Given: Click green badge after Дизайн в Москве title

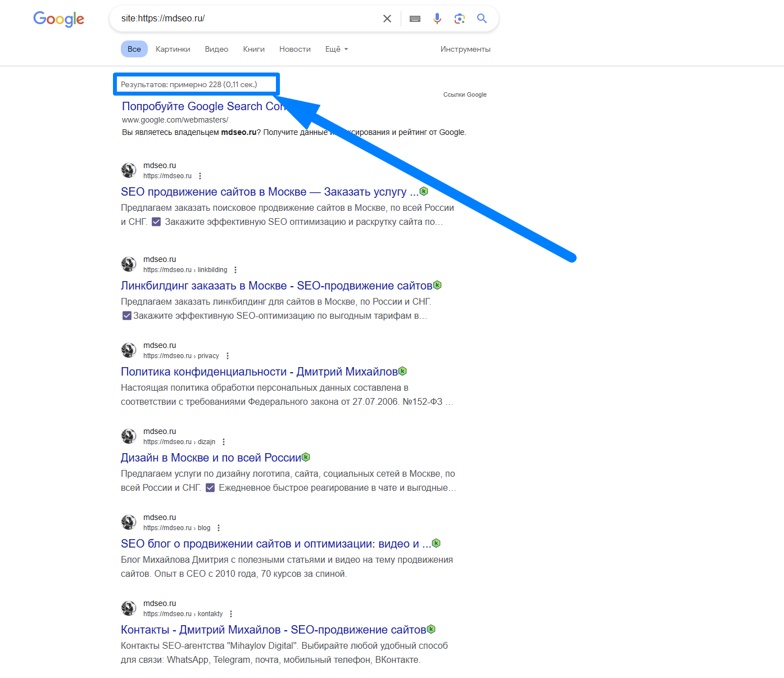Looking at the screenshot, I should [306, 457].
